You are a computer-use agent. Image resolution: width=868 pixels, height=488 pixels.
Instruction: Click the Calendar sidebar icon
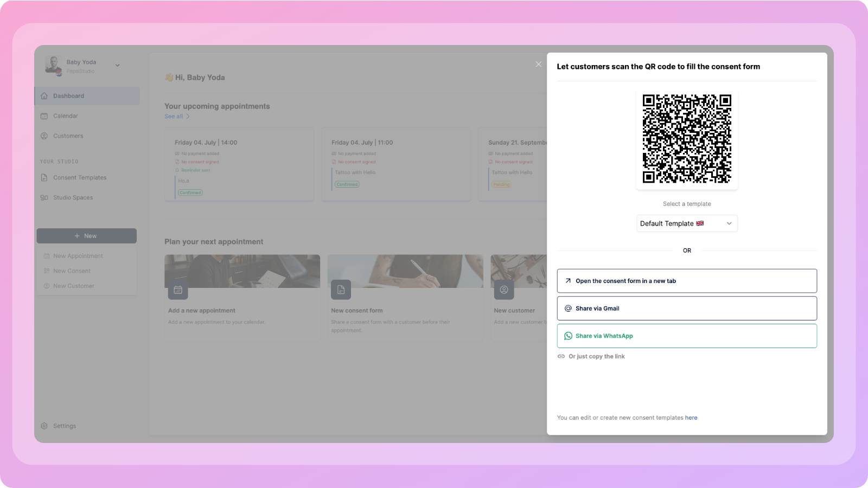click(x=44, y=116)
